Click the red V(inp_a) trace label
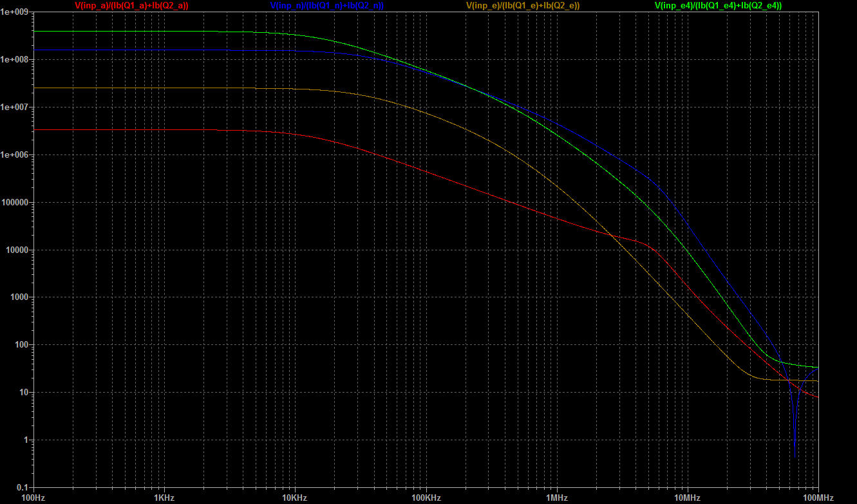The image size is (857, 504). [x=131, y=5]
